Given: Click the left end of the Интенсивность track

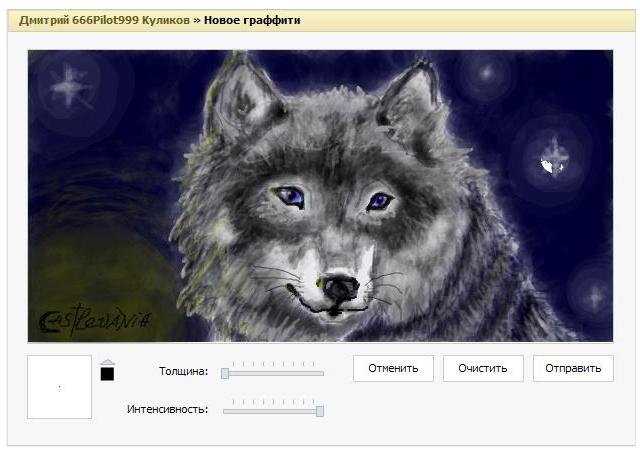Looking at the screenshot, I should 225,410.
